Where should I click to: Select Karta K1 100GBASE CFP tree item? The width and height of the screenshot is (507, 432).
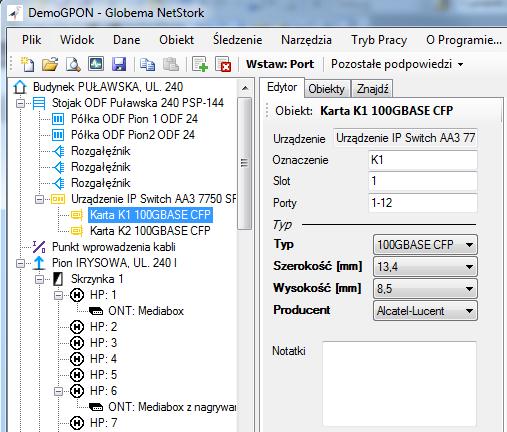point(150,215)
